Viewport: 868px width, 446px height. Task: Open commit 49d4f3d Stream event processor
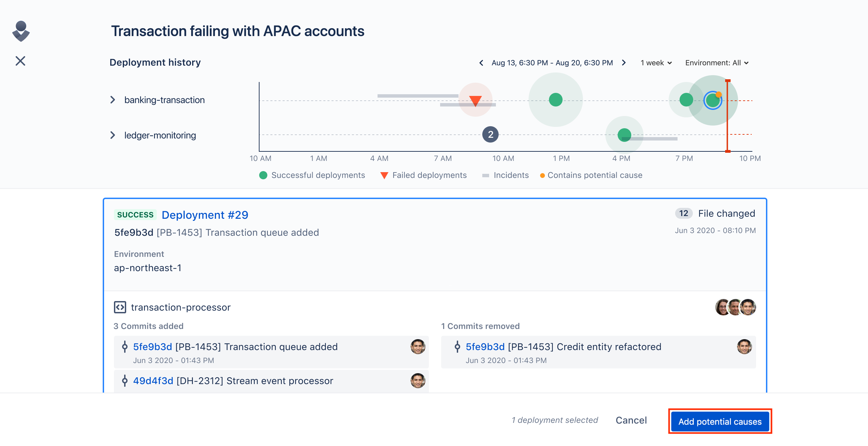(x=233, y=381)
